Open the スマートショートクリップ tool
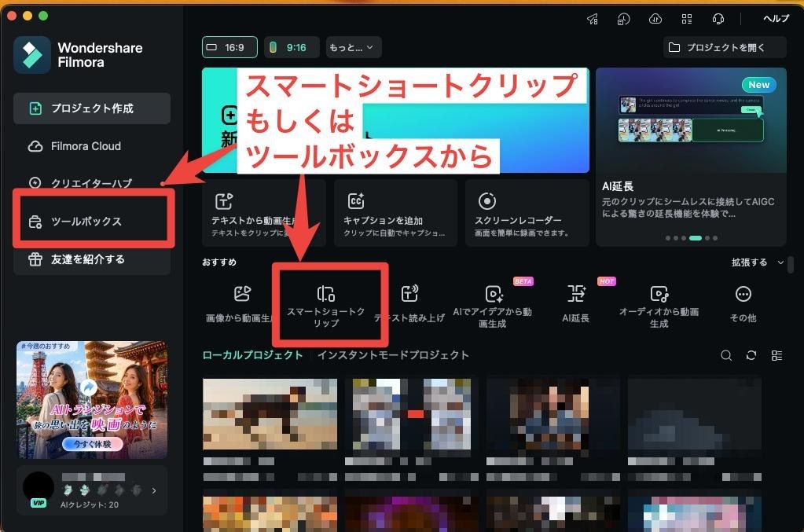This screenshot has height=532, width=804. click(325, 306)
